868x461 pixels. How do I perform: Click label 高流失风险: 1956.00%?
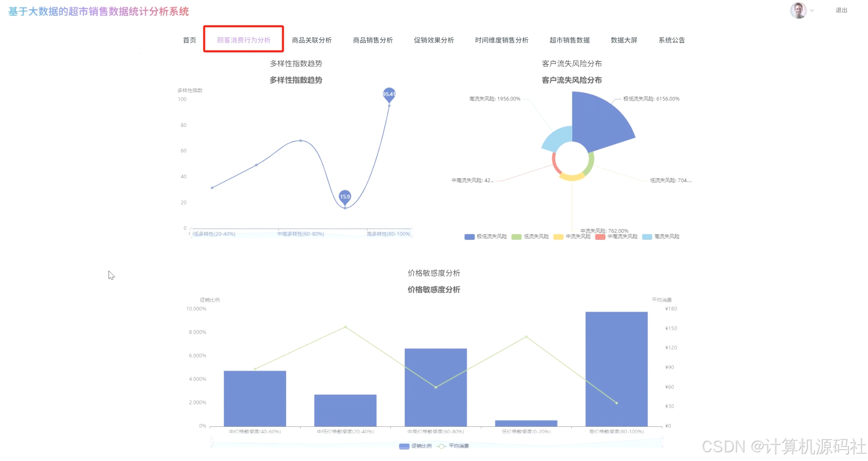pos(495,99)
